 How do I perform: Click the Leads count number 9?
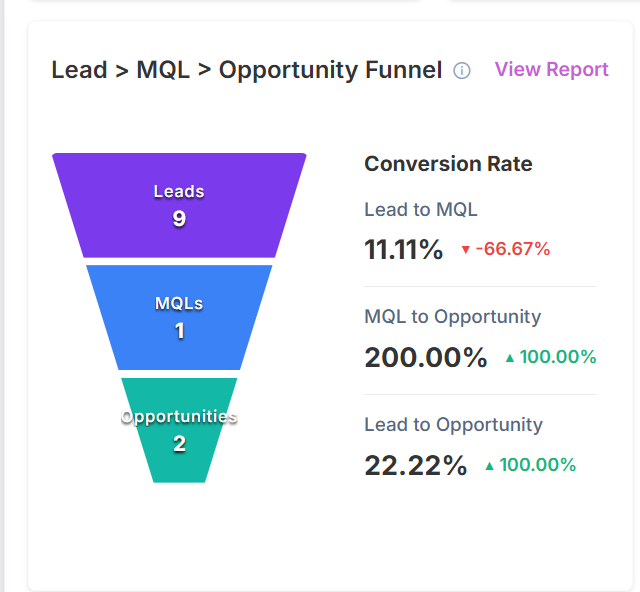(179, 218)
